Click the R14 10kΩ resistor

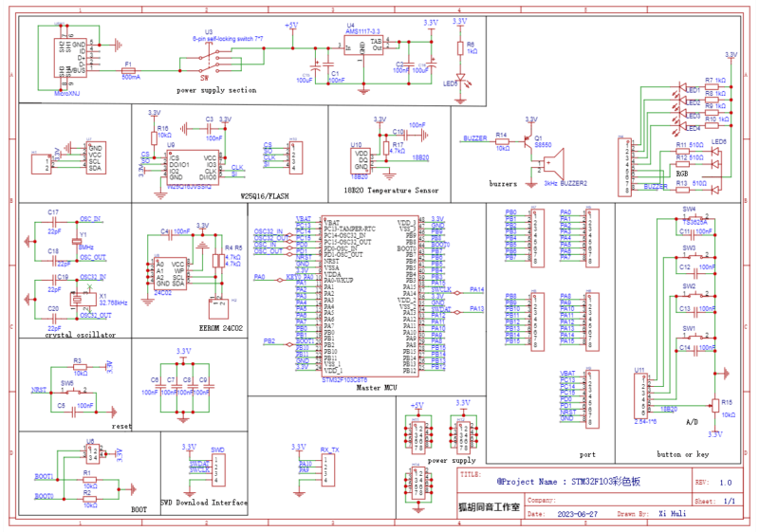502,141
